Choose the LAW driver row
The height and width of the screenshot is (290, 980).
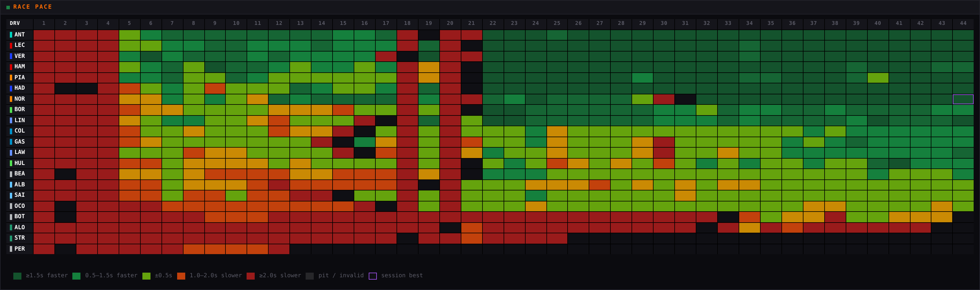pyautogui.click(x=19, y=152)
